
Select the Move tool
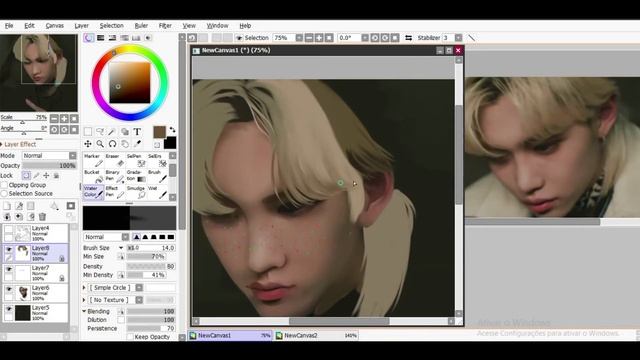pos(88,144)
